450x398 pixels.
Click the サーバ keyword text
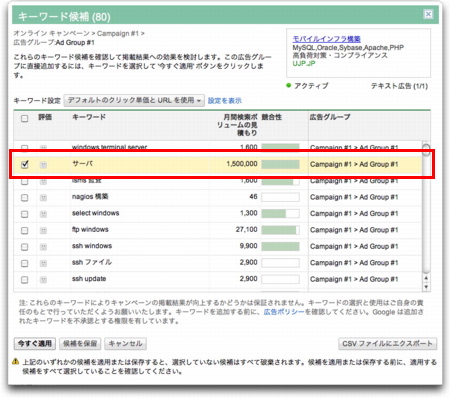click(83, 164)
